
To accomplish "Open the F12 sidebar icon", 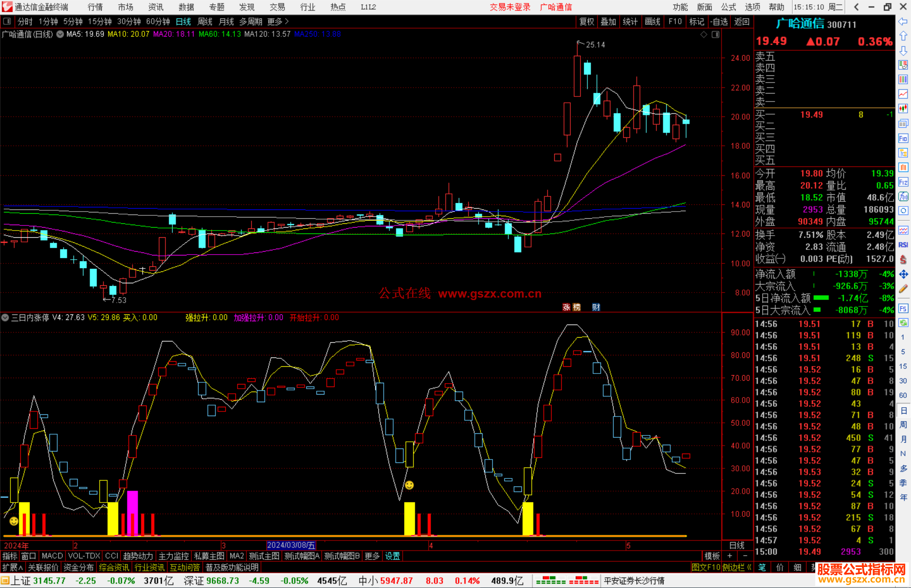I will pyautogui.click(x=903, y=182).
